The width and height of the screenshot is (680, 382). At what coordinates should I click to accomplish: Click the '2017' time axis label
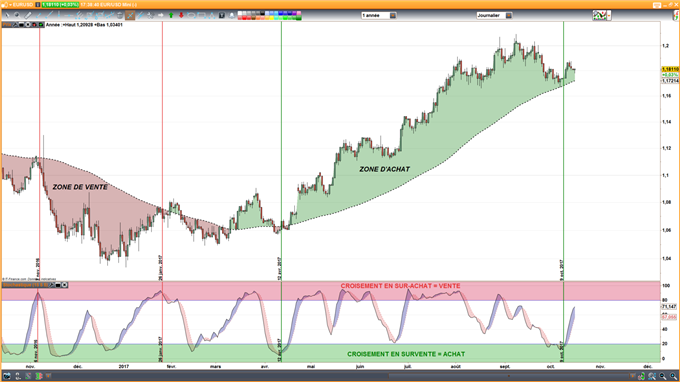(124, 366)
